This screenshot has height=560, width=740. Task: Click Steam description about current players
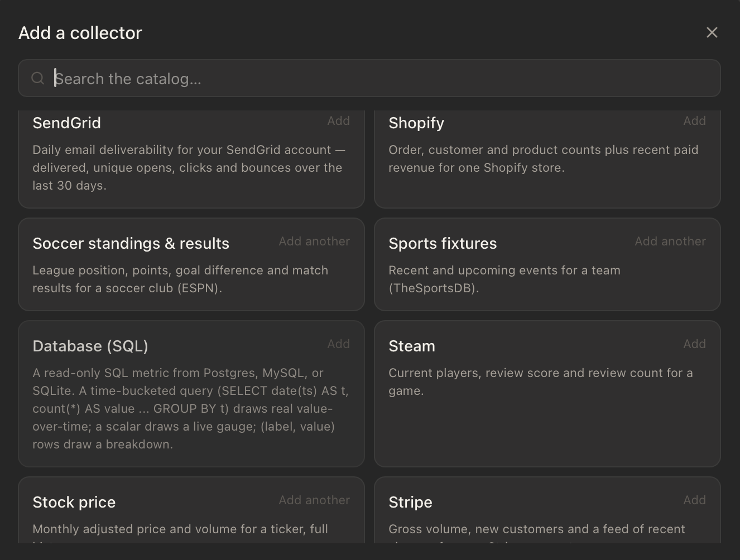540,382
